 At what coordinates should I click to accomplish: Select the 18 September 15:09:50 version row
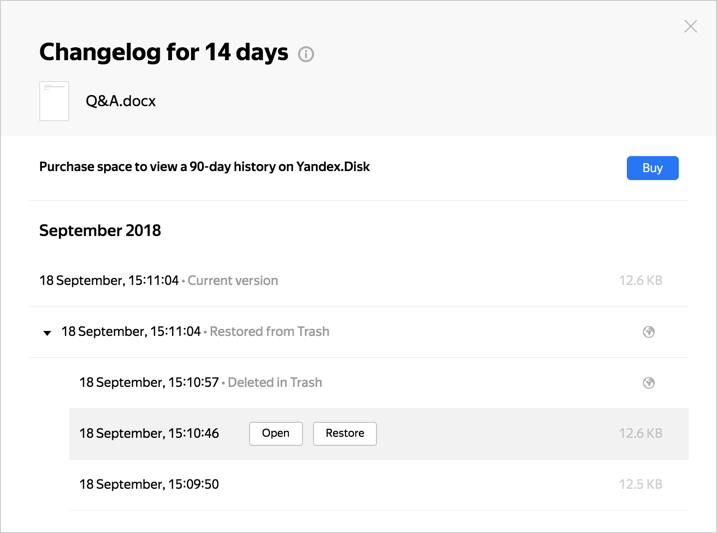click(x=379, y=485)
